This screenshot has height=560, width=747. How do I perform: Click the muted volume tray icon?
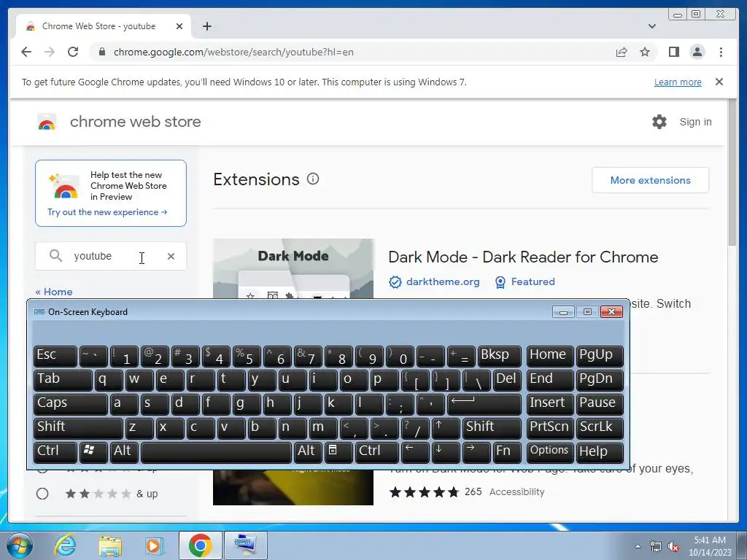[673, 546]
